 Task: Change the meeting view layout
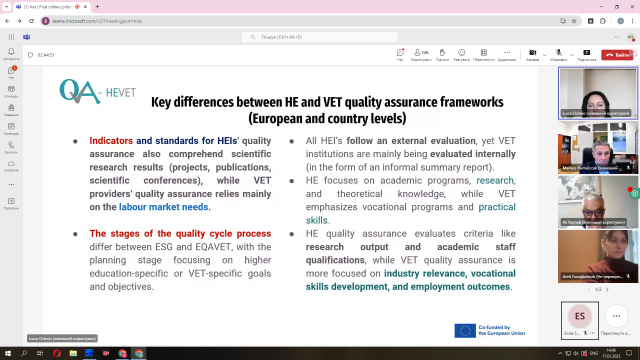(484, 55)
